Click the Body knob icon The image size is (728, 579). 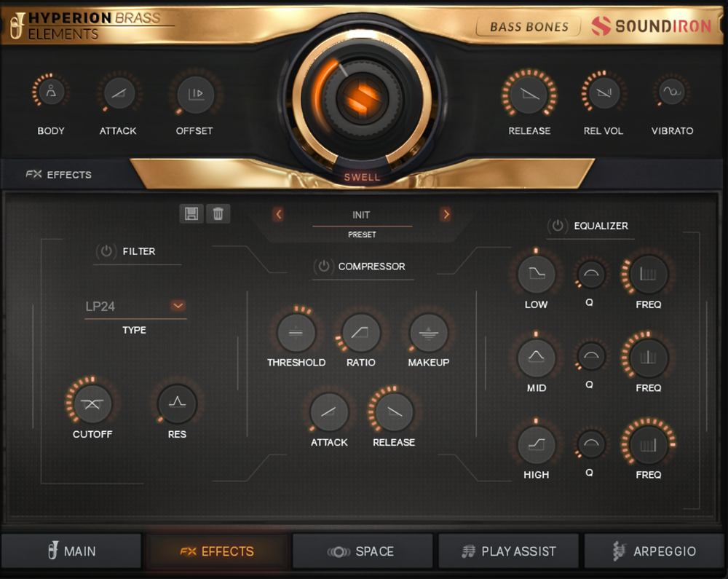point(51,92)
